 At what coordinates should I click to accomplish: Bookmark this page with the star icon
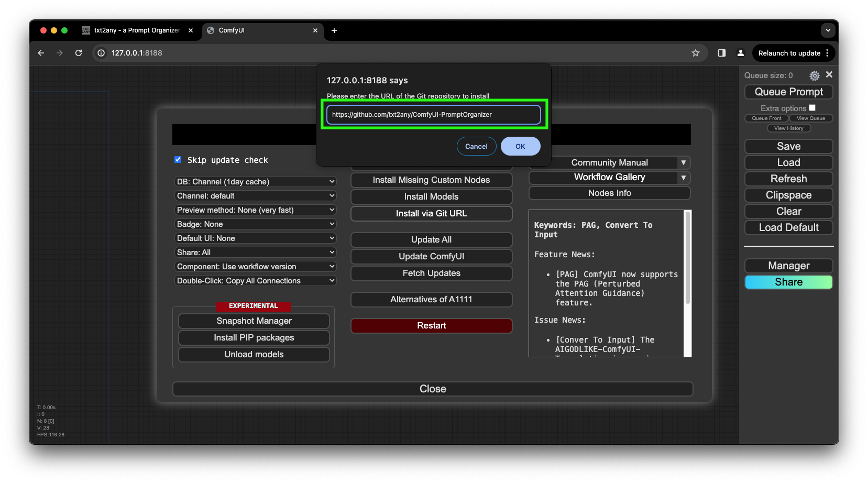tap(696, 53)
